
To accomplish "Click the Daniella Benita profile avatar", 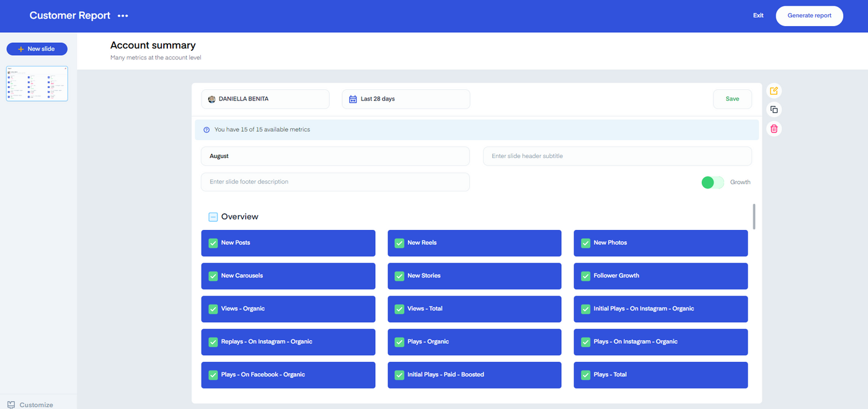I will click(x=211, y=99).
